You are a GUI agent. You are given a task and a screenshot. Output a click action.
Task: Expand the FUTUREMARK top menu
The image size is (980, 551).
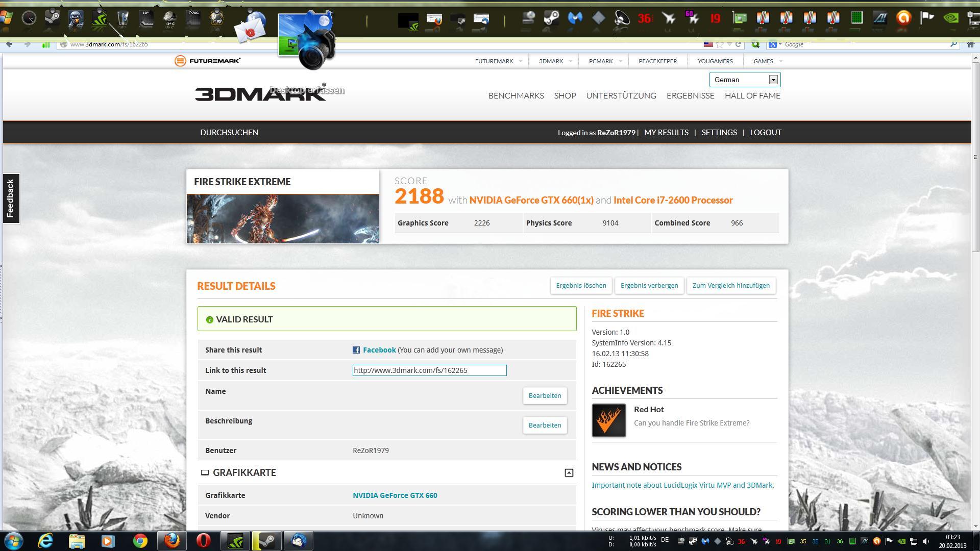[498, 61]
